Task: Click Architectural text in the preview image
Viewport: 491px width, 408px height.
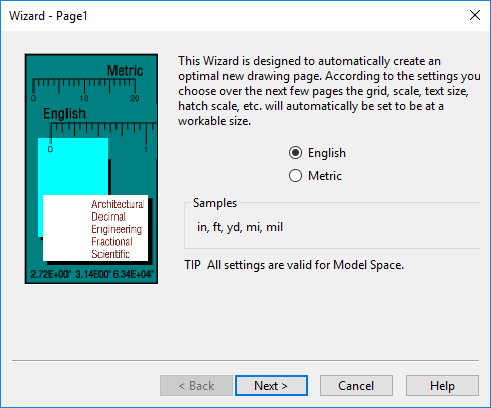Action: point(117,204)
